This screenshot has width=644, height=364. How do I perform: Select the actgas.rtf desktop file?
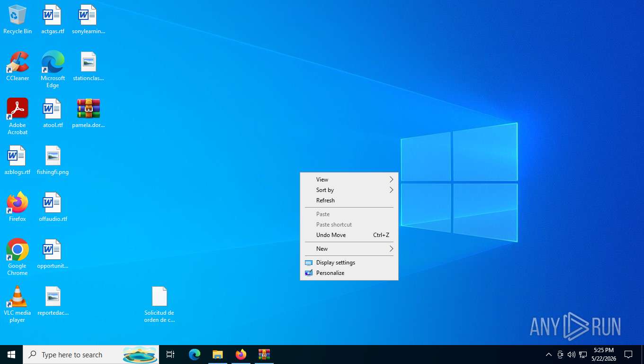click(53, 20)
